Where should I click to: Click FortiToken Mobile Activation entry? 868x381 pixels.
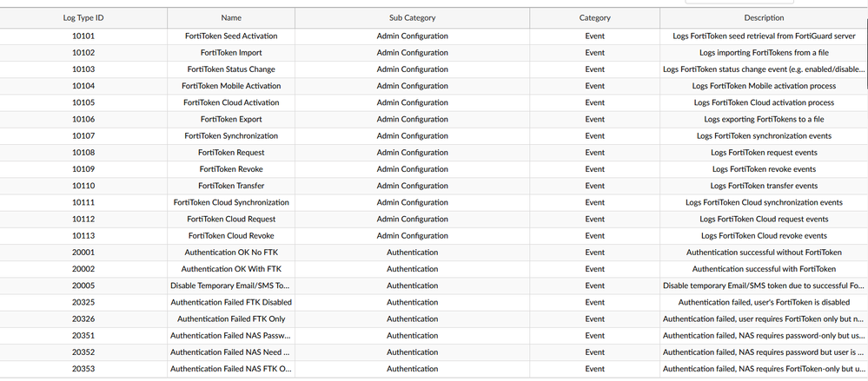[231, 86]
